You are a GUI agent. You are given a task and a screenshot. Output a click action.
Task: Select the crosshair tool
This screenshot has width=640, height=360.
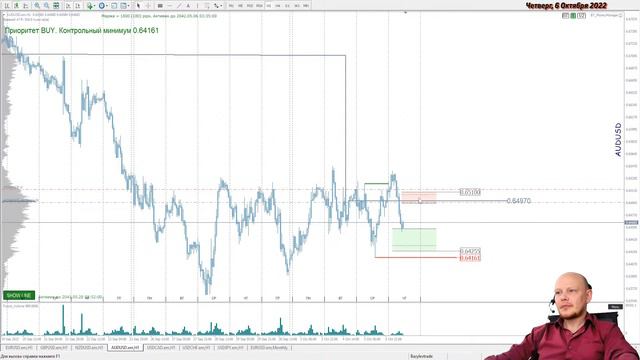click(148, 6)
